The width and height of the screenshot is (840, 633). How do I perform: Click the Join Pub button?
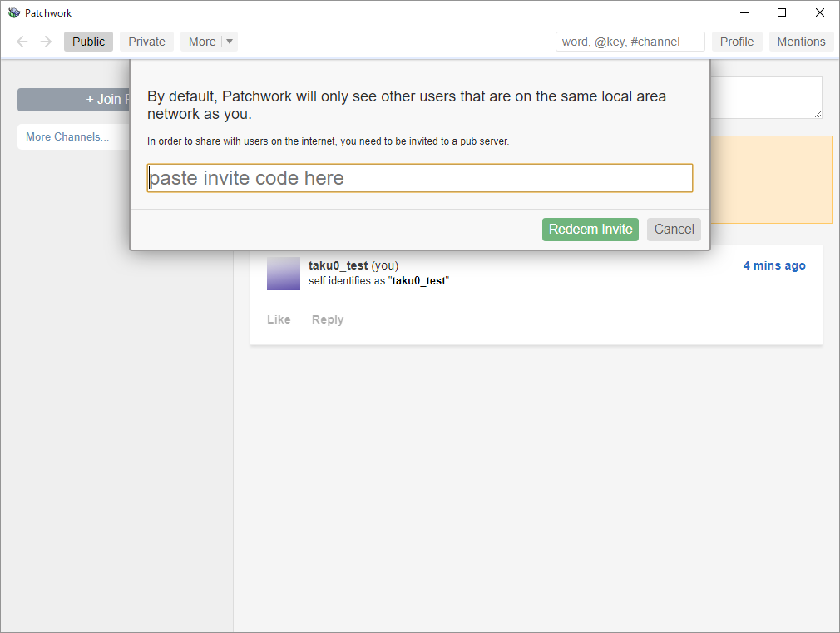(74, 100)
